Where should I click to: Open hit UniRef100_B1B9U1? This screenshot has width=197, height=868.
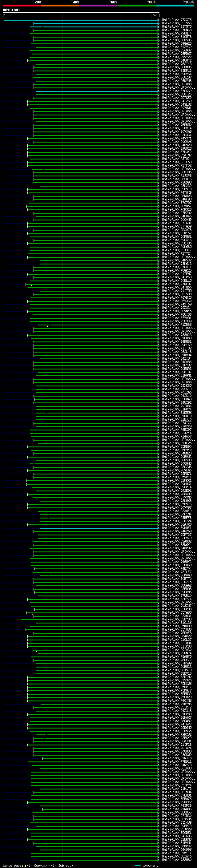point(177,843)
